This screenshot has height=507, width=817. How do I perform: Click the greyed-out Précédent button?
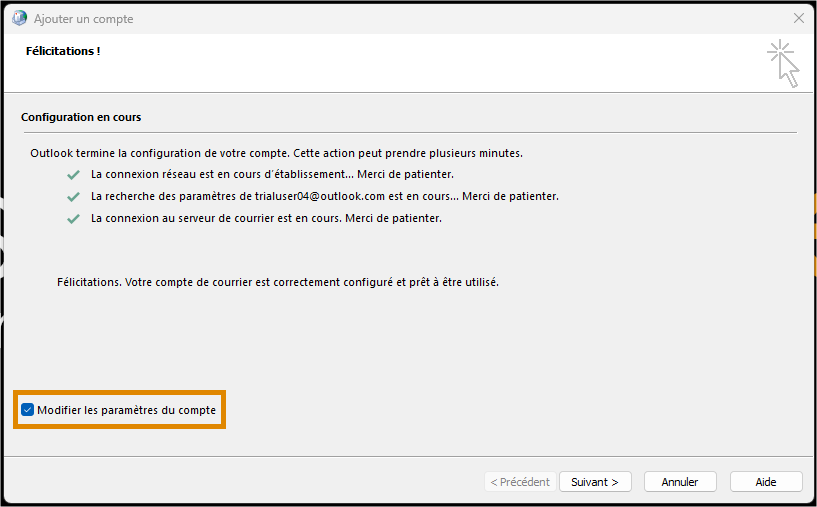[520, 482]
